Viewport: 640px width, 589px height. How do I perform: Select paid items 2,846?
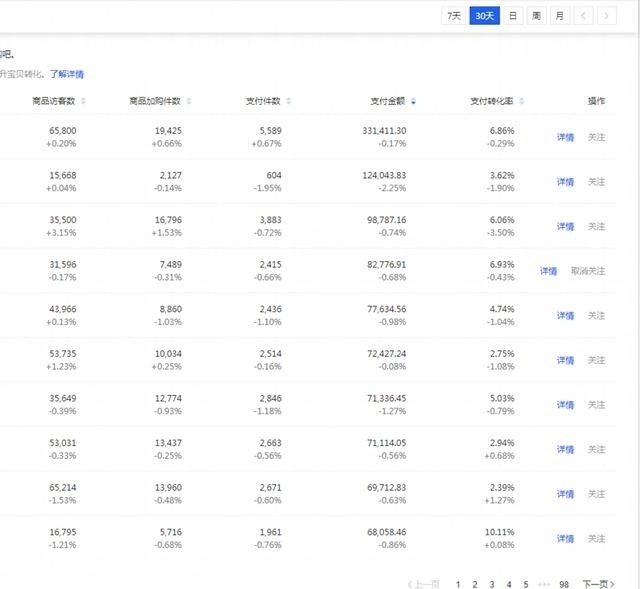pos(271,398)
